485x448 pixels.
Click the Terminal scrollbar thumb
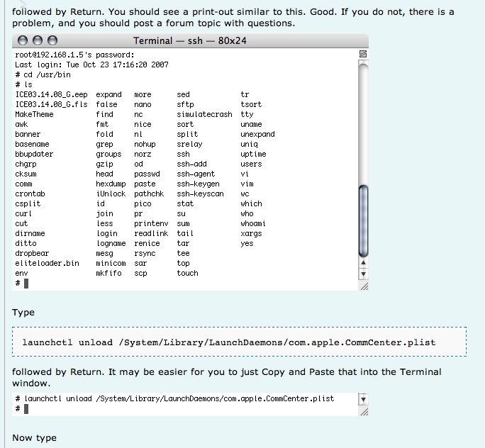tap(363, 220)
